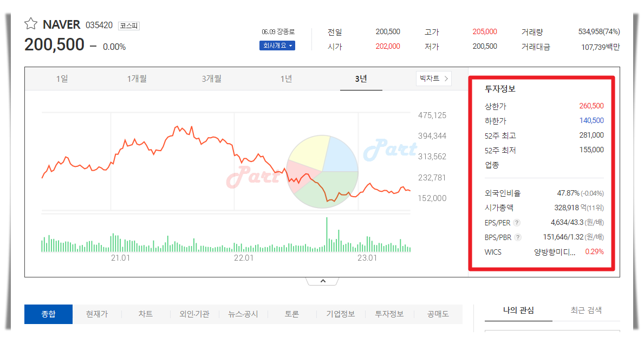Screen dimensions: 644x343
Task: Open the BPS/PBR help question mark
Action: 518,237
